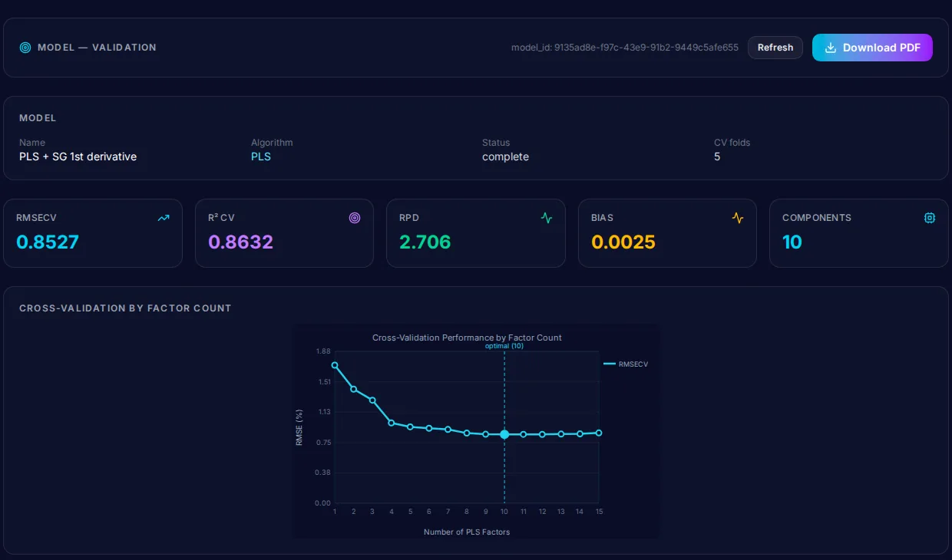Click the download arrow icon in Download PDF
Image resolution: width=952 pixels, height=560 pixels.
pyautogui.click(x=830, y=48)
